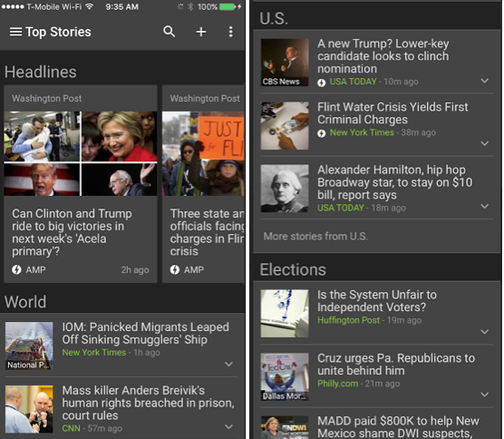Tap the World section heading

[25, 302]
